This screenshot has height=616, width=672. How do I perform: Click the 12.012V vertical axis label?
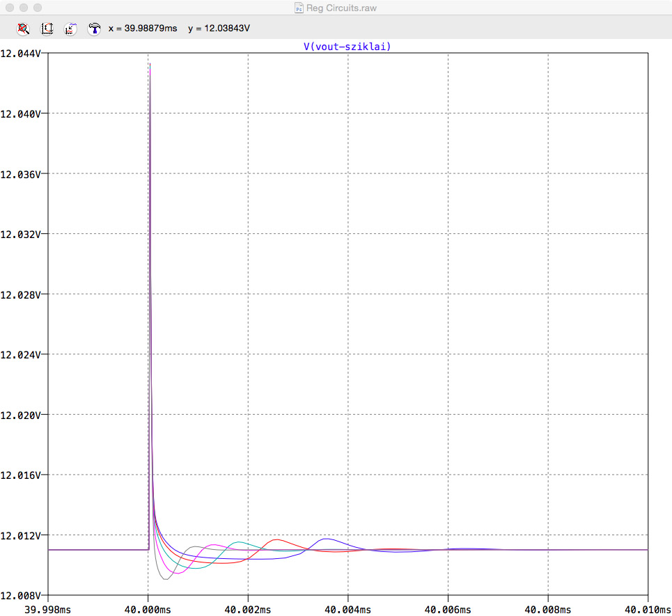tap(21, 536)
